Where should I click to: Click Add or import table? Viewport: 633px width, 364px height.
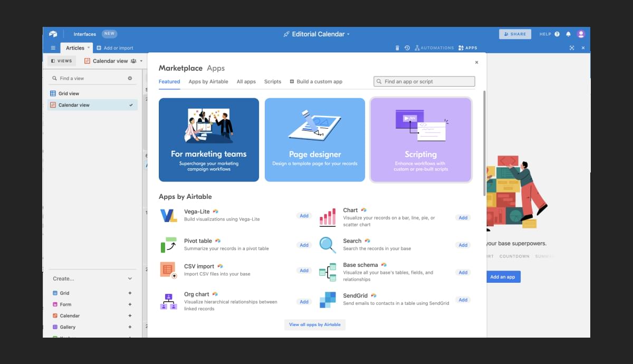[115, 48]
